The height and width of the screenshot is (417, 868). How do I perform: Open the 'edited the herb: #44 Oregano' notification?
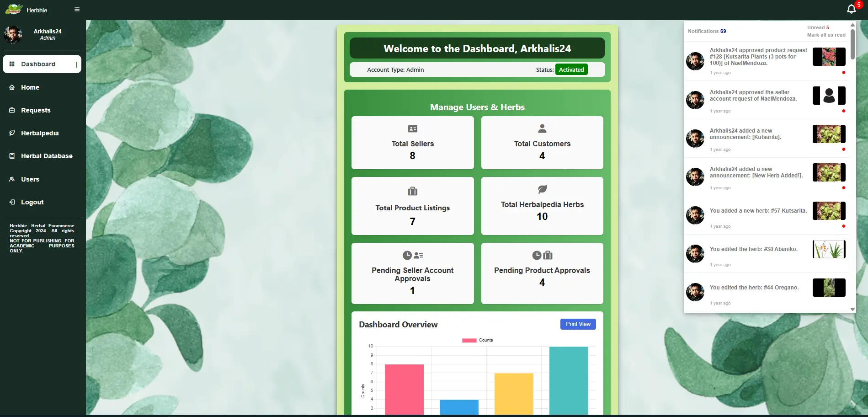click(767, 292)
